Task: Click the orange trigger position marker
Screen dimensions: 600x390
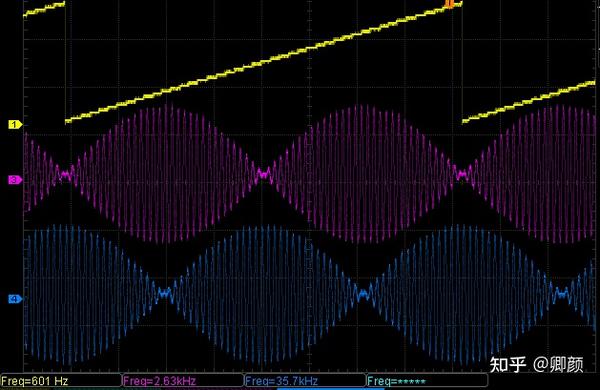Action: pyautogui.click(x=450, y=3)
